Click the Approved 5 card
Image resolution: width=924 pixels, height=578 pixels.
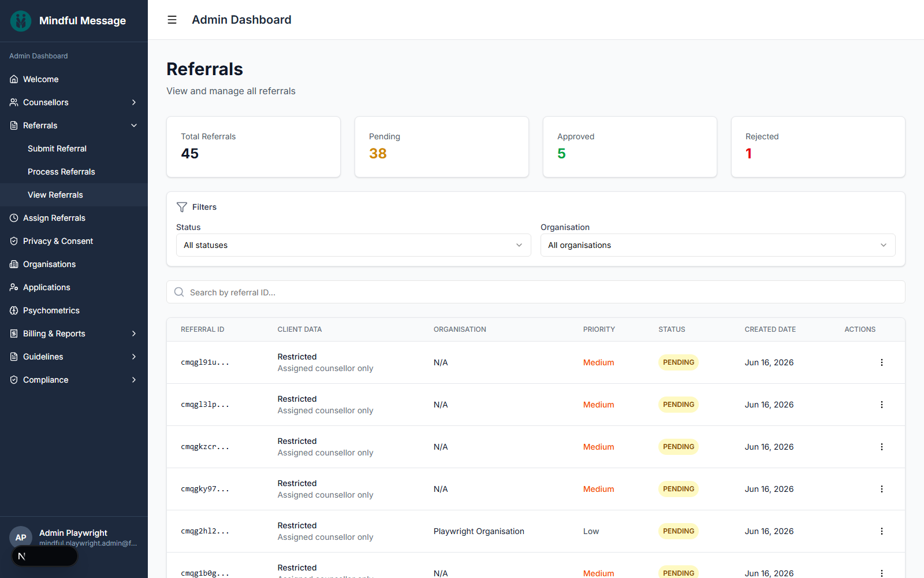click(x=630, y=147)
